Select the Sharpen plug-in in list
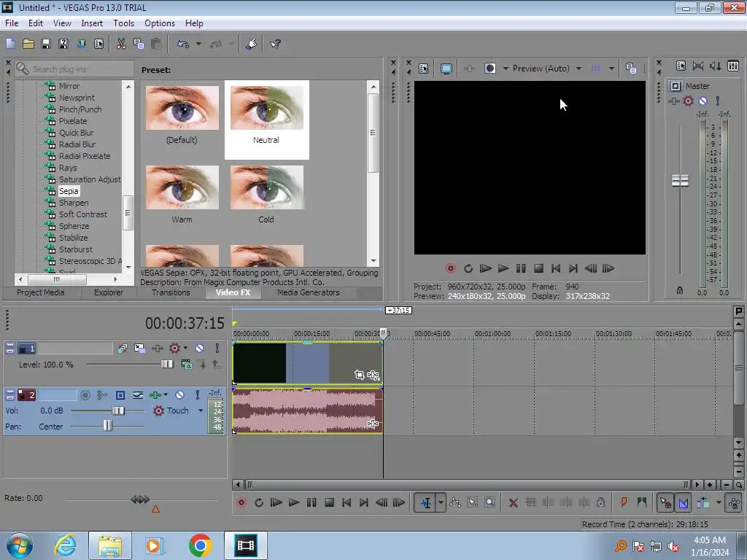The height and width of the screenshot is (560, 747). click(74, 203)
